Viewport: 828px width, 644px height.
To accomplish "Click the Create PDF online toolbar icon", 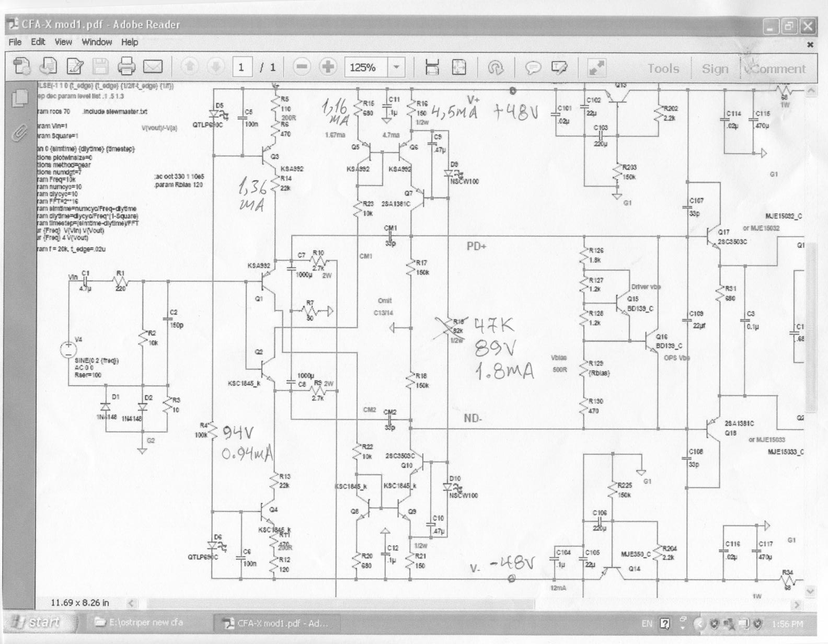I will tap(21, 66).
